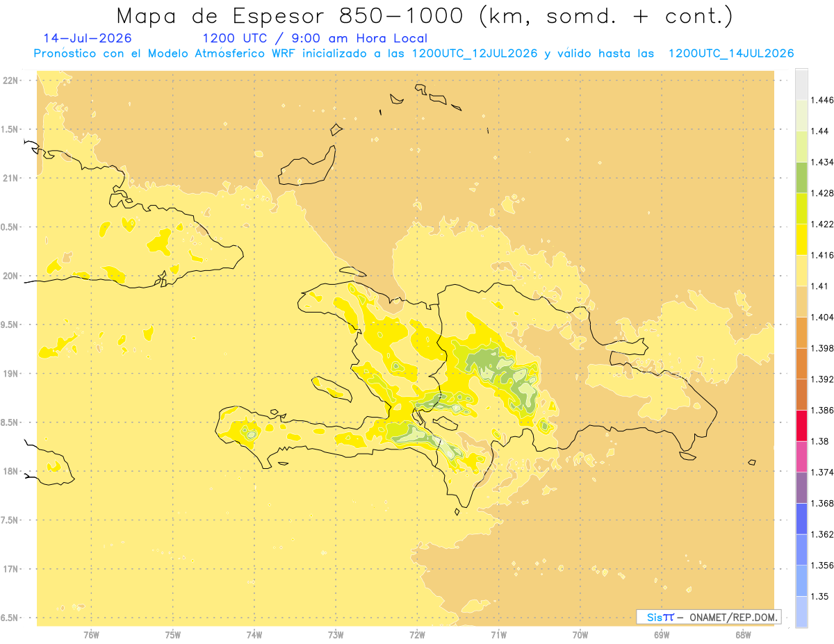The image size is (834, 644).
Task: Click the pink legend swatch between 1.374 and 1.38
Action: (801, 456)
